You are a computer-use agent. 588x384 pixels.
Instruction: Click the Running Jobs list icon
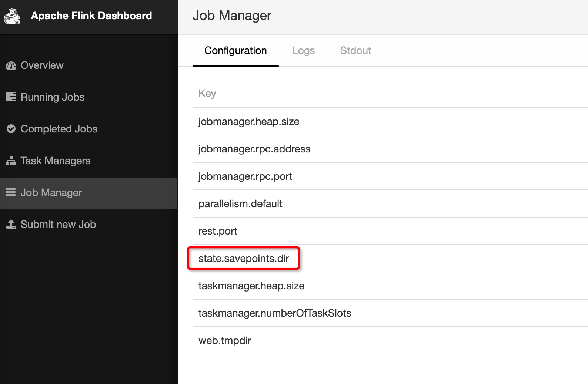[11, 97]
